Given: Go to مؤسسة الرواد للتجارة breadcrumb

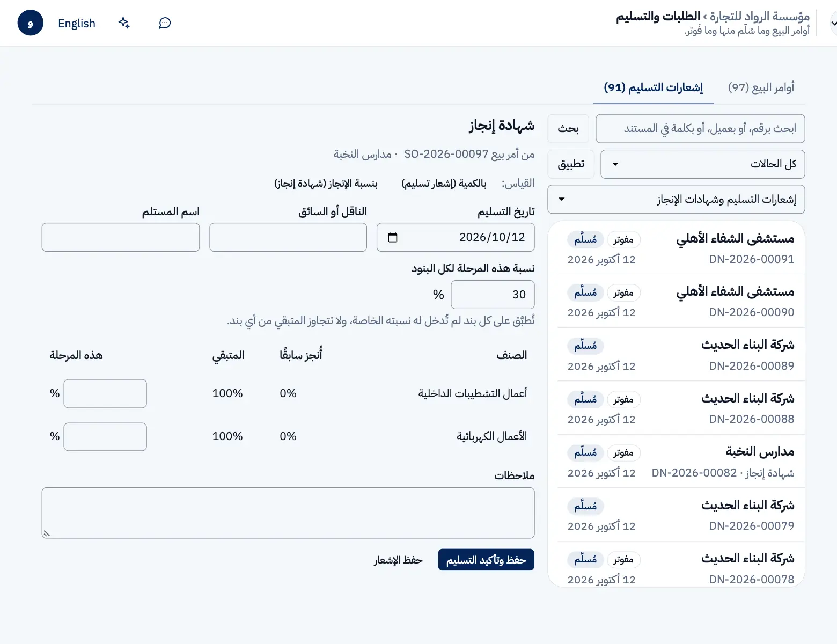Looking at the screenshot, I should coord(759,16).
